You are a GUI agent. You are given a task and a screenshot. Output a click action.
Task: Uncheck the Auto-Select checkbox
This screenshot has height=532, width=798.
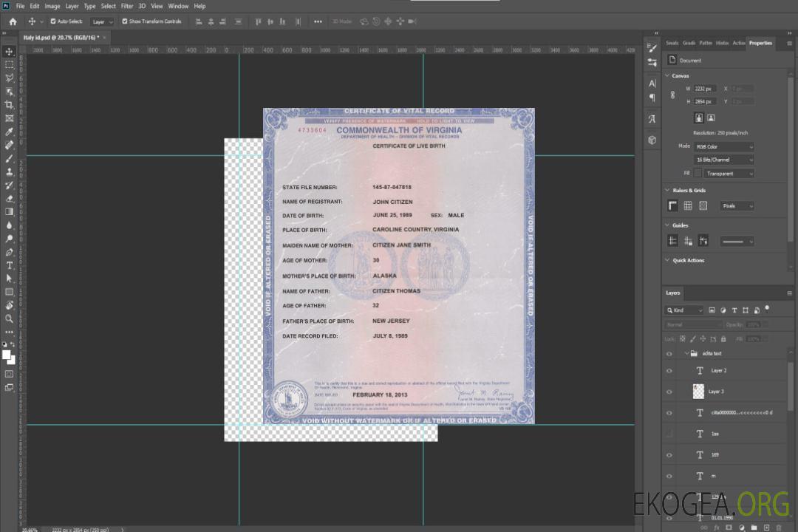(x=52, y=21)
